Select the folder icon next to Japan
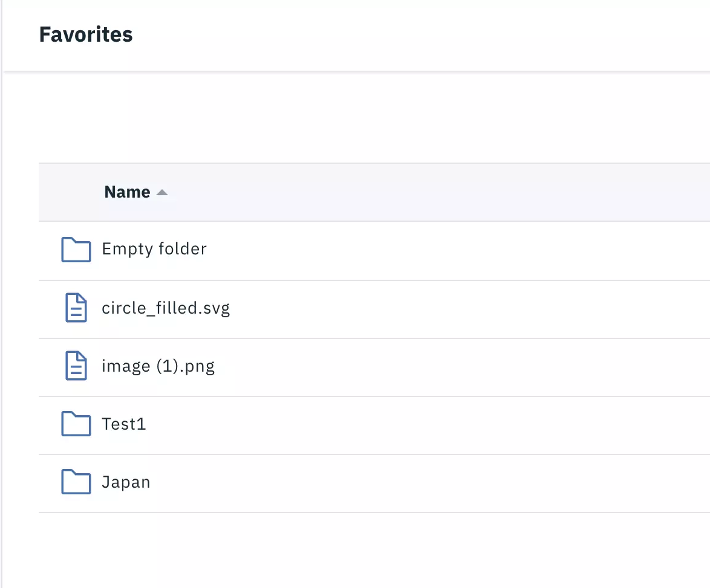 [76, 482]
